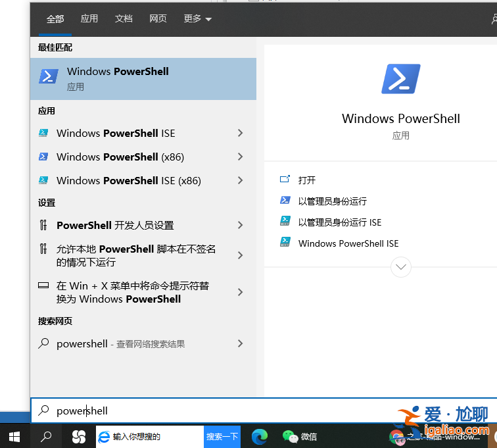The image size is (497, 448).
Task: Click the 以管理员身份运行 ISE icon
Action: click(285, 221)
